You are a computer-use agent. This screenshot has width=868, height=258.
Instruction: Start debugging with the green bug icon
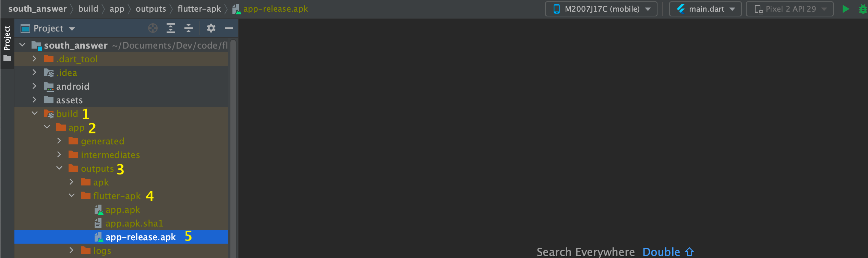click(x=863, y=9)
